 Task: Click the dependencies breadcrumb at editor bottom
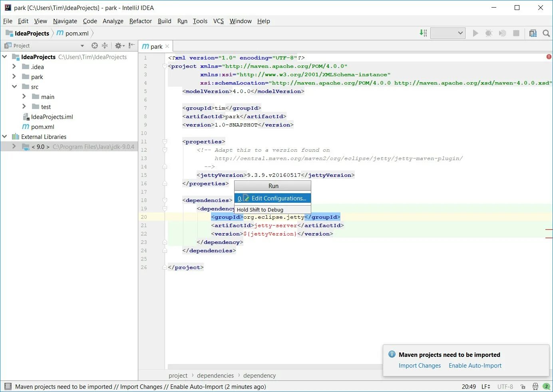click(x=215, y=375)
